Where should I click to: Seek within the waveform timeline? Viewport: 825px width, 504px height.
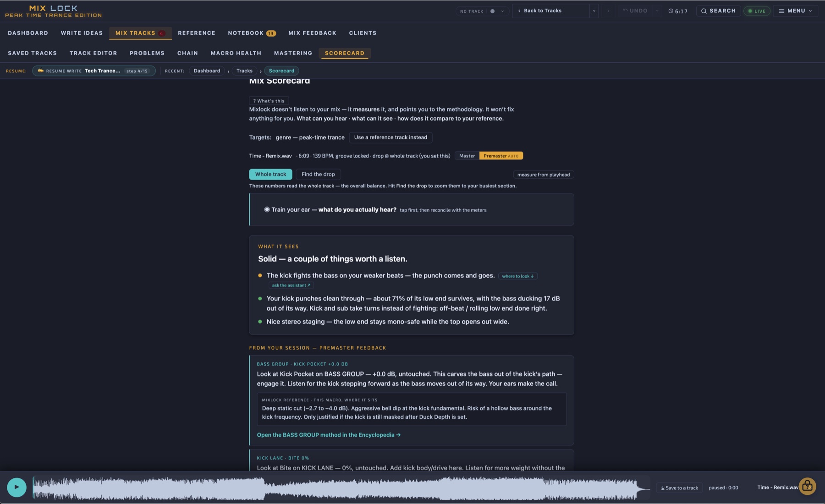341,488
